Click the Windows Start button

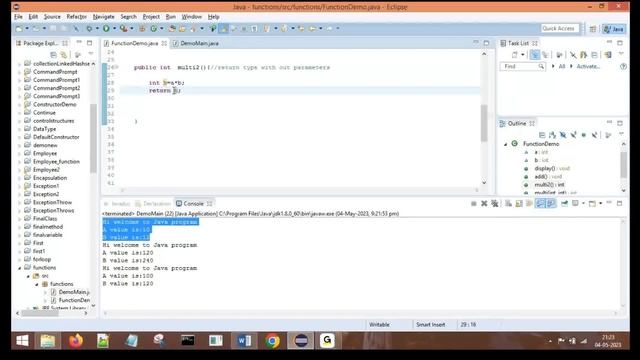tap(22, 340)
